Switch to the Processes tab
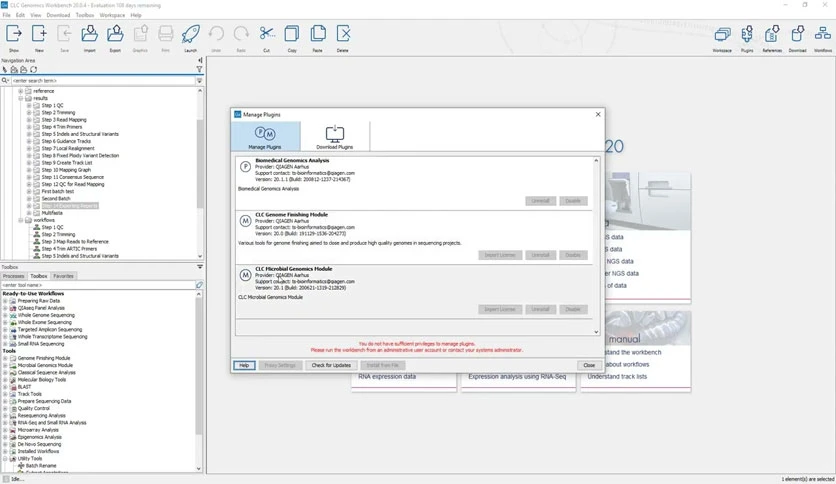 [13, 276]
